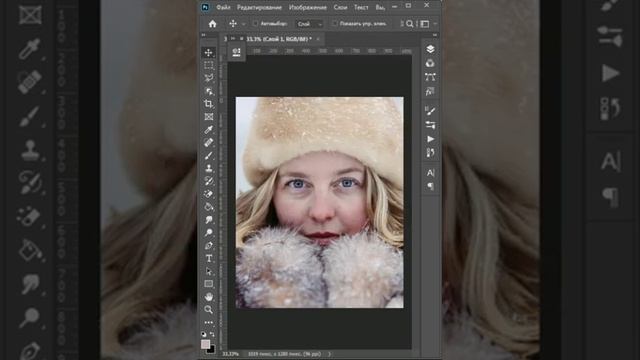Toggle the Автовыбор checkbox

point(256,24)
